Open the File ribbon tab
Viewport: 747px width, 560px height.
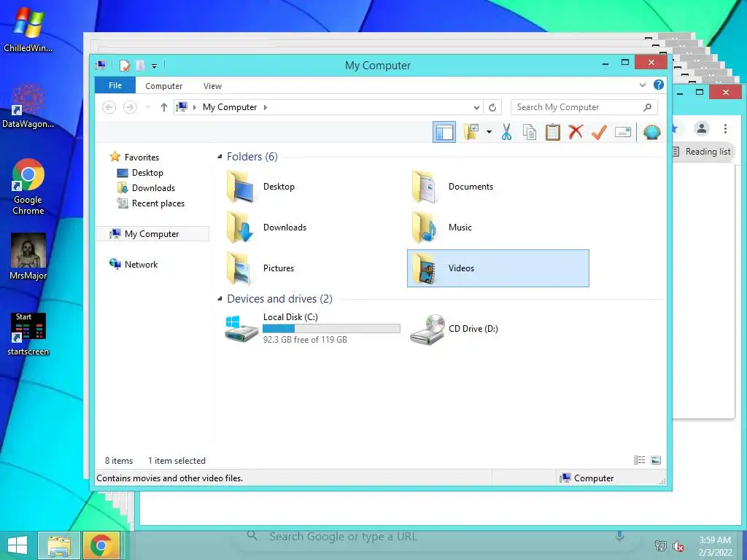[x=115, y=85]
